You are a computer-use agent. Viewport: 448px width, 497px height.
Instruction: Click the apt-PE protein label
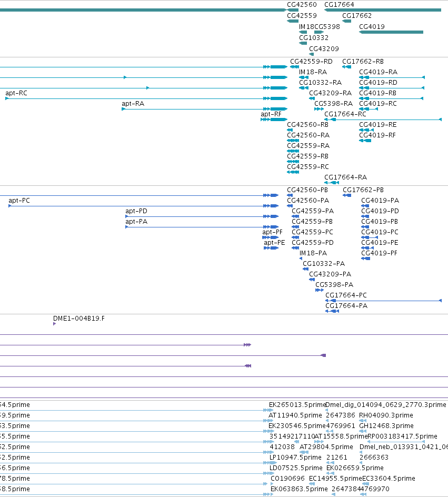click(274, 243)
